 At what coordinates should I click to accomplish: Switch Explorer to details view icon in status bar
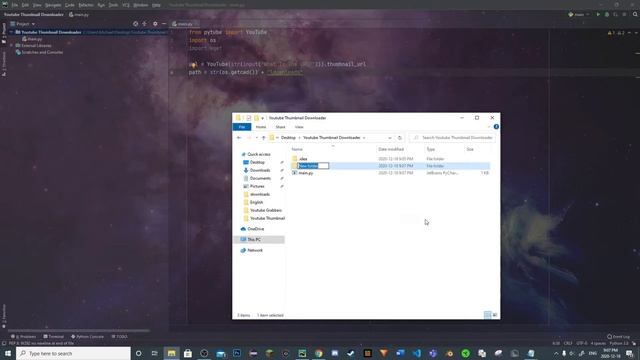(x=487, y=315)
